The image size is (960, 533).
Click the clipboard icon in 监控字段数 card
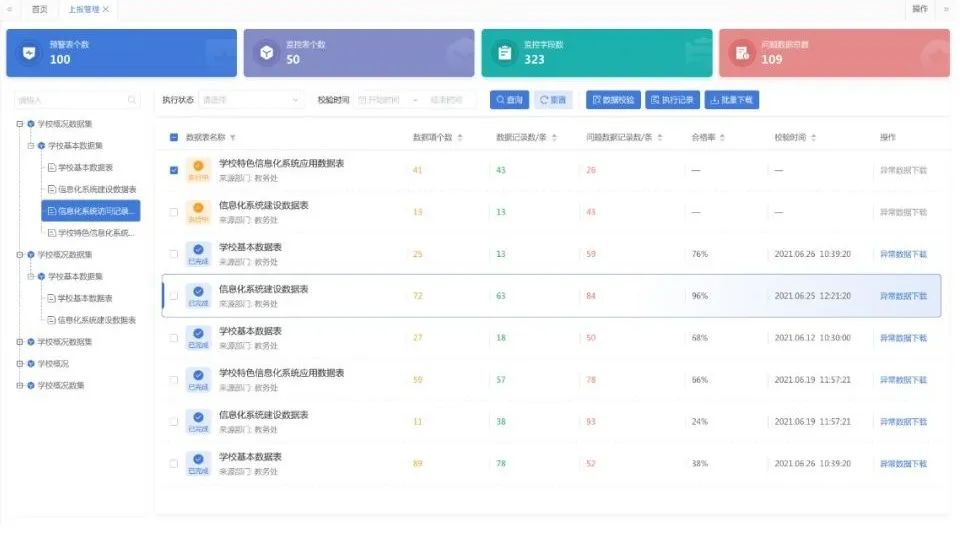pos(504,53)
